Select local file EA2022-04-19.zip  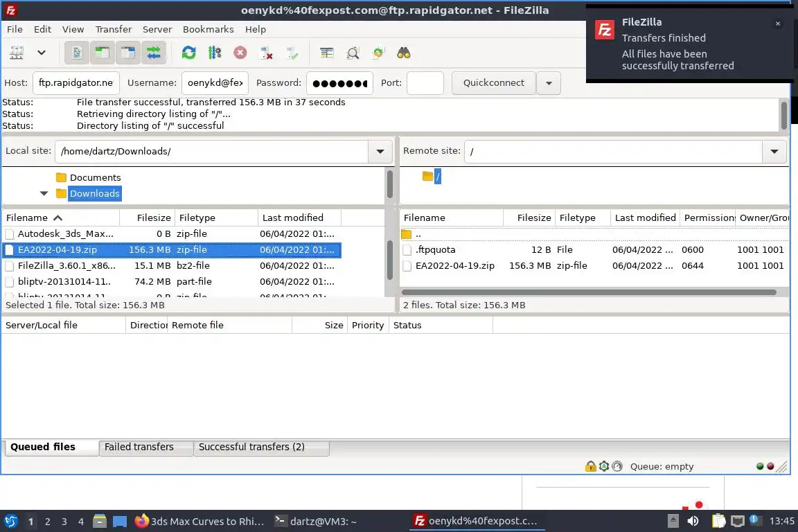(x=172, y=250)
